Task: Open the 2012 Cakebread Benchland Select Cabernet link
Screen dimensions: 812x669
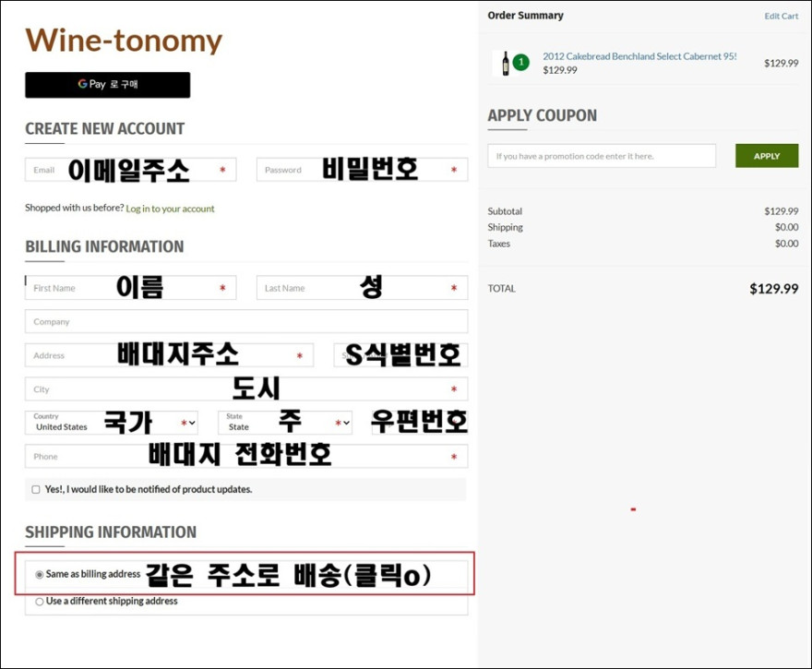Action: (x=639, y=56)
